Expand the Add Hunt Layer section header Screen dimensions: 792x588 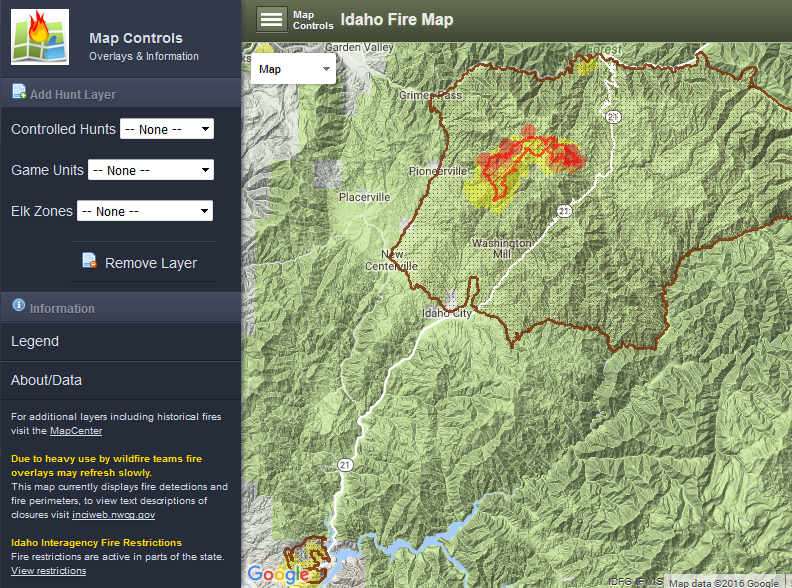(x=121, y=93)
